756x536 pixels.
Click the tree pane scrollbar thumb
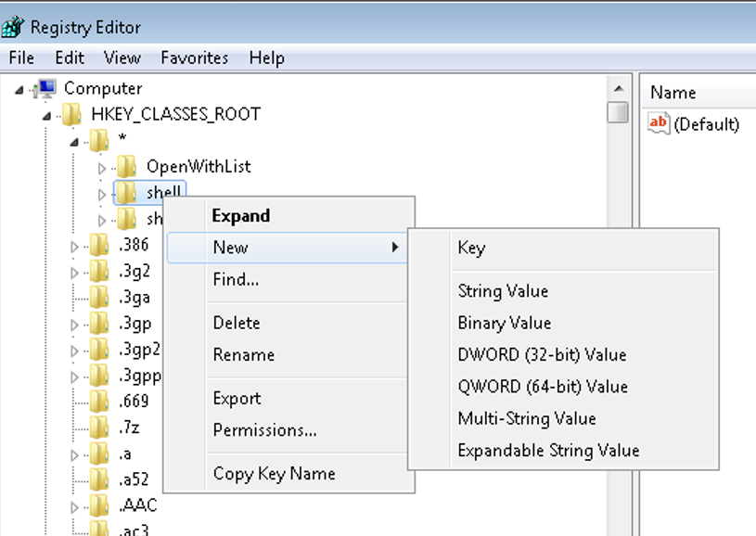click(618, 112)
